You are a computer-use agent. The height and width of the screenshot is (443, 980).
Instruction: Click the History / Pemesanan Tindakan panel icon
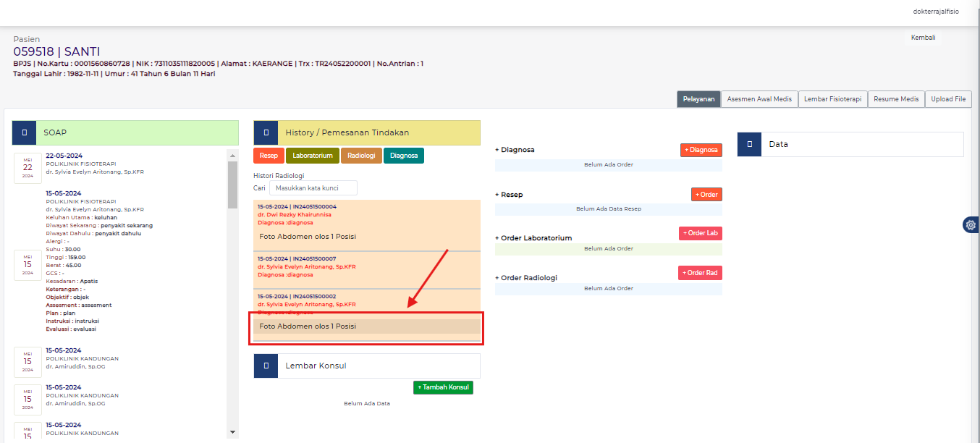click(266, 133)
